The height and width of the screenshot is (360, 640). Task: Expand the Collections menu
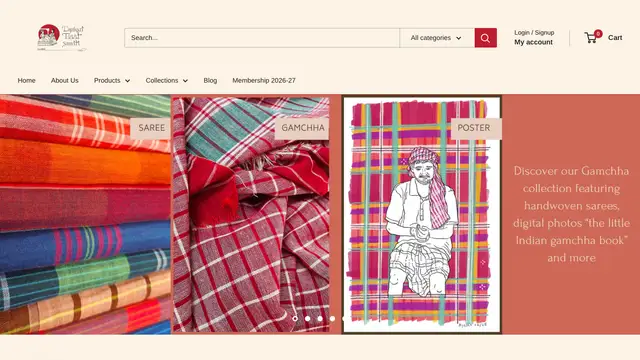point(167,80)
